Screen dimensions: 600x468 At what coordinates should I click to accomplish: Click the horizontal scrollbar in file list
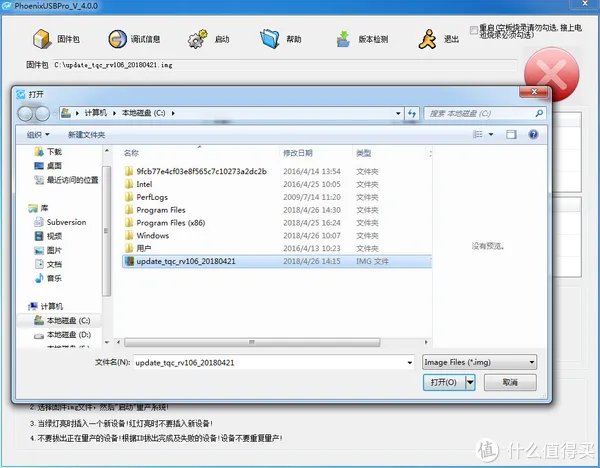point(252,342)
